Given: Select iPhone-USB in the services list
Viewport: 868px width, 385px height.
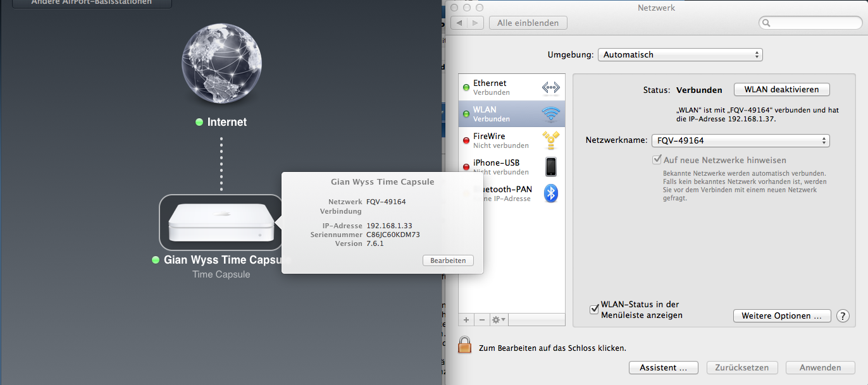Looking at the screenshot, I should coord(512,167).
